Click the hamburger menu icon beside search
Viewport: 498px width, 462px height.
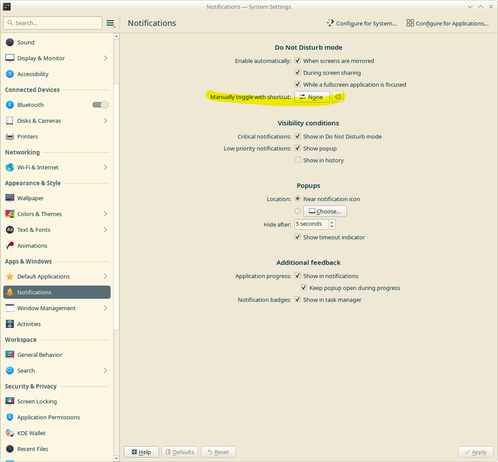(x=110, y=23)
